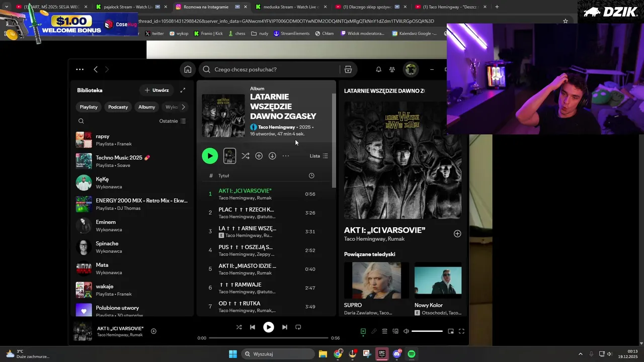Open the Lista view-mode dropdown

319,156
